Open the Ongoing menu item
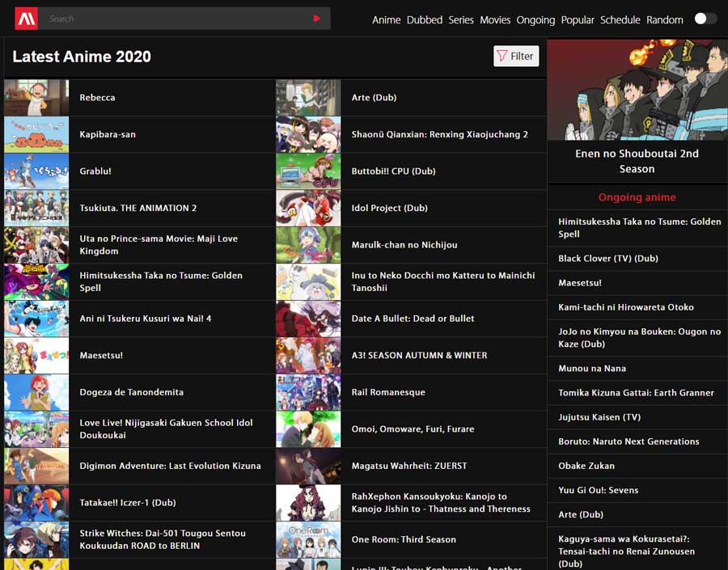 coord(535,20)
